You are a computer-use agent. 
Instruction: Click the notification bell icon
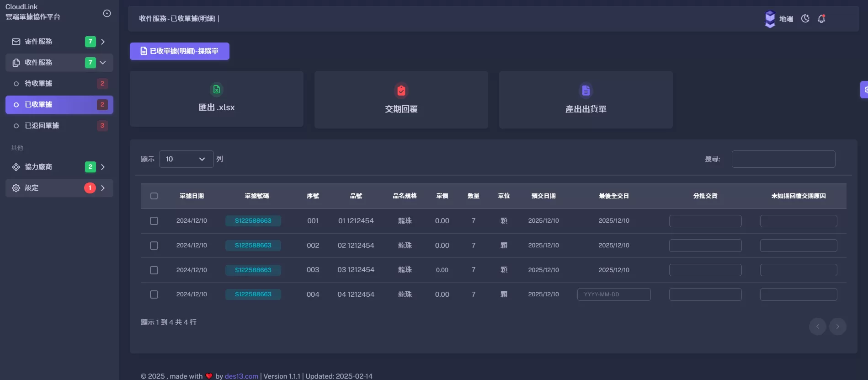point(821,19)
